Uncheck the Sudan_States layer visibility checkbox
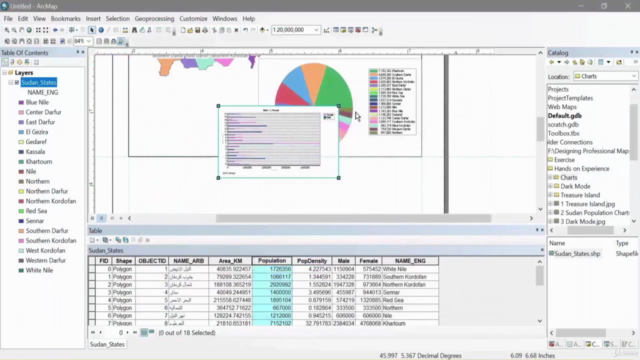The image size is (640, 360). coord(17,82)
